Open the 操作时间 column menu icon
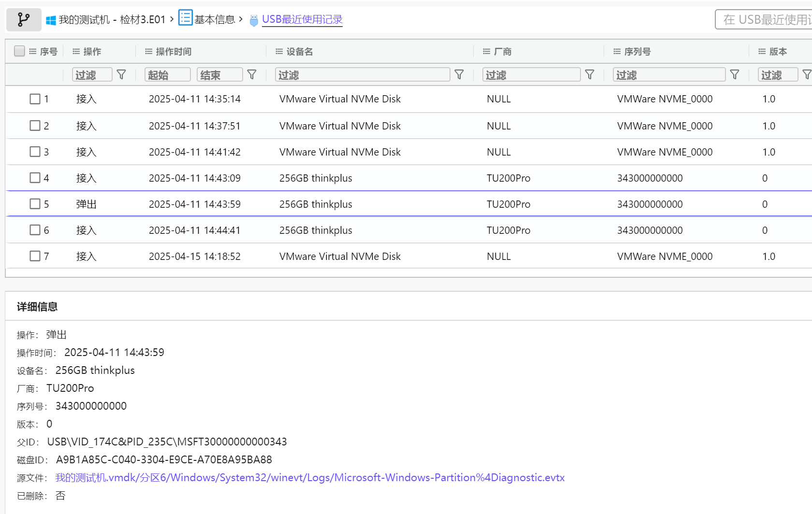The width and height of the screenshot is (812, 514). 149,51
